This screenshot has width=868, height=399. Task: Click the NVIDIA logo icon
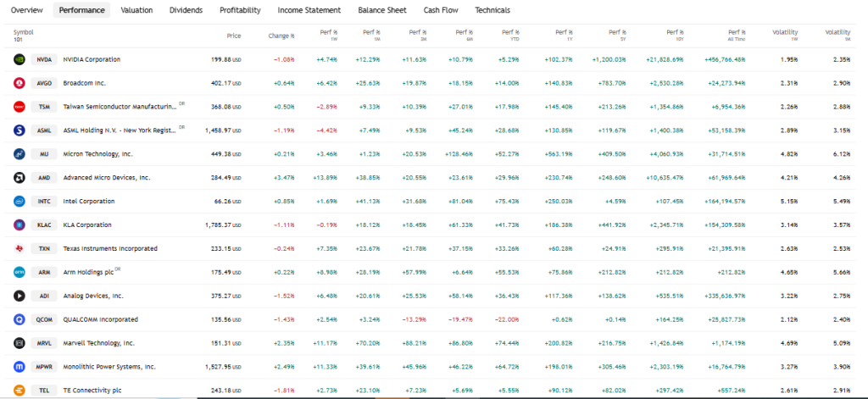pos(19,59)
